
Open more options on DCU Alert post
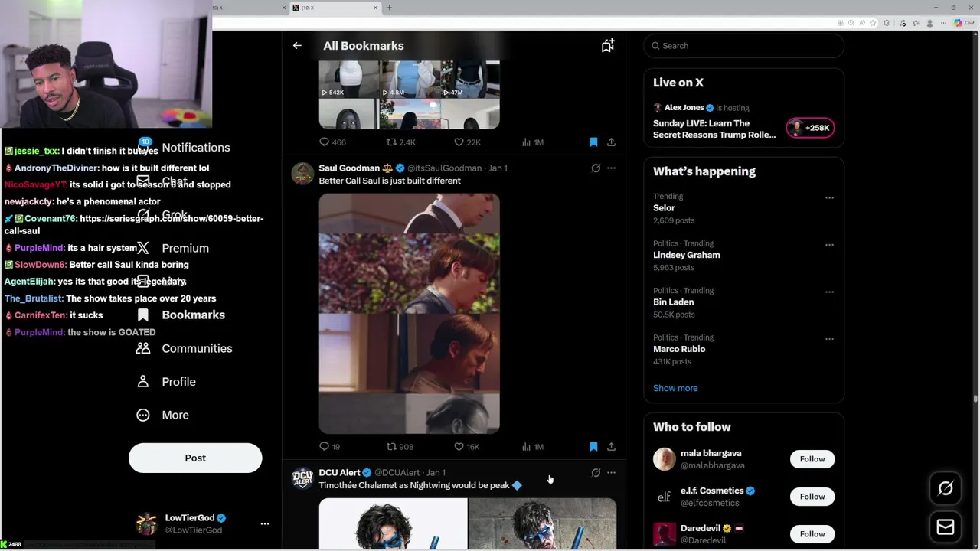[x=611, y=473]
